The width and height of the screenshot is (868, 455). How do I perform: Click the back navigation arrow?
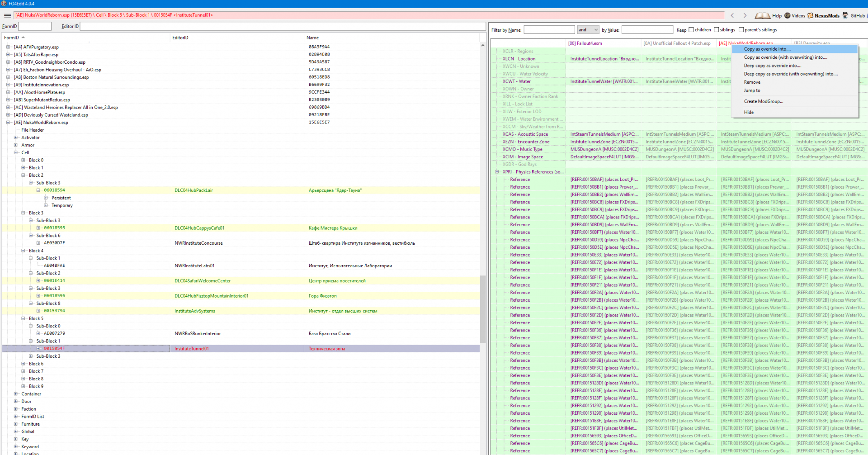point(732,15)
